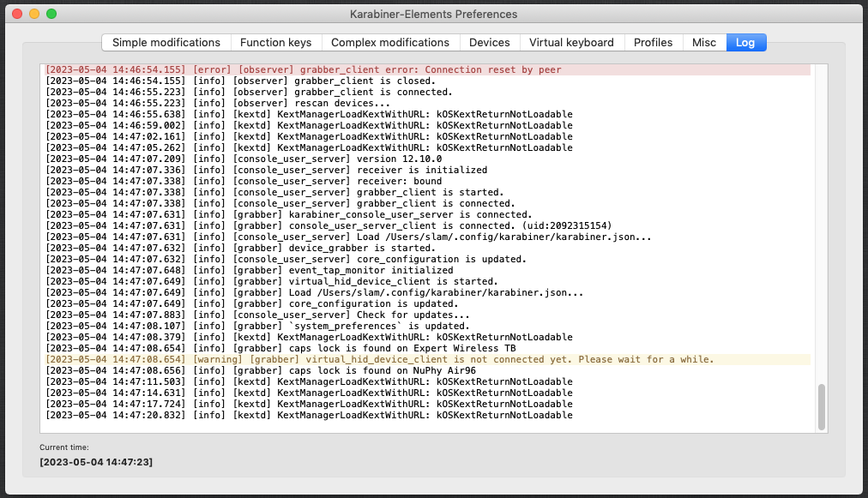Click the '`system_preferences` is updated.' line

[257, 326]
